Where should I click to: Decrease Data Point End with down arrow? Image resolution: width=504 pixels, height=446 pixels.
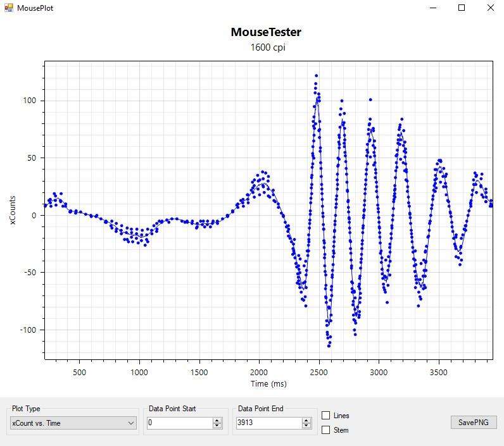(x=306, y=426)
